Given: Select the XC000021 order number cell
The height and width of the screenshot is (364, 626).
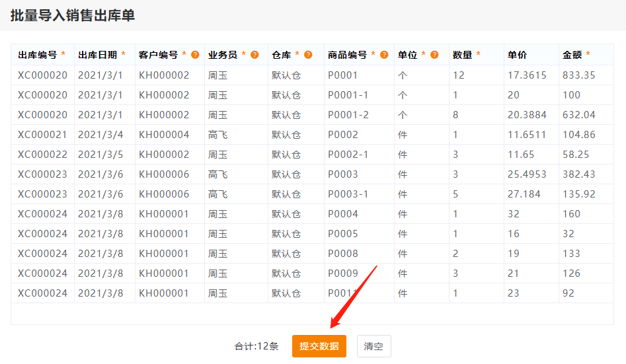Looking at the screenshot, I should pos(42,135).
